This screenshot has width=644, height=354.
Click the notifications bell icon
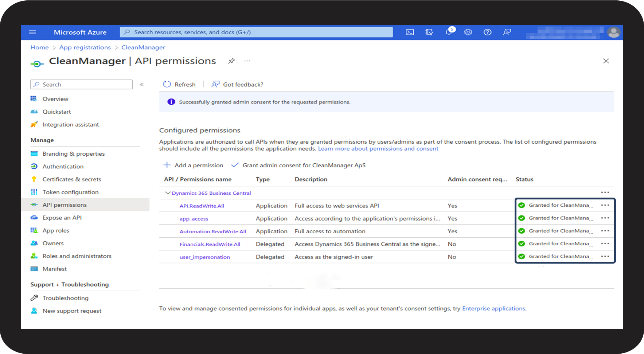point(449,32)
